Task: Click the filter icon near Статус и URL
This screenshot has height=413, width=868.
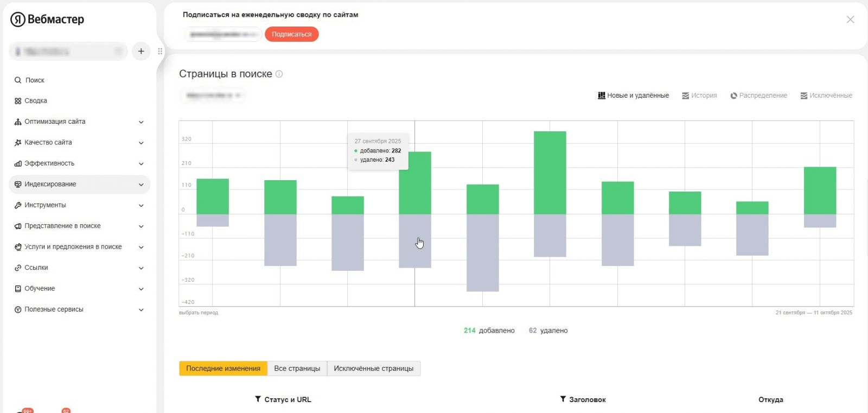Action: coord(258,399)
